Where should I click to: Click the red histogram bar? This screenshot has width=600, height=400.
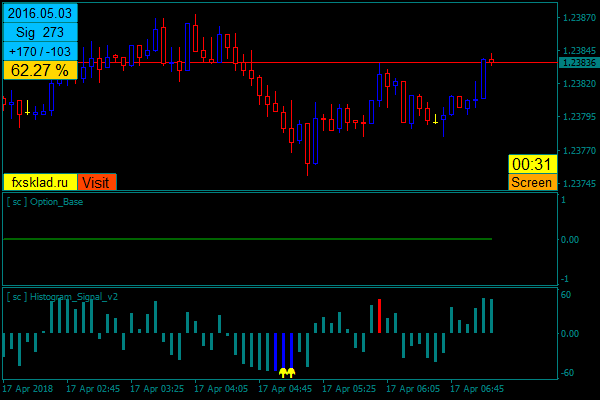coord(379,316)
